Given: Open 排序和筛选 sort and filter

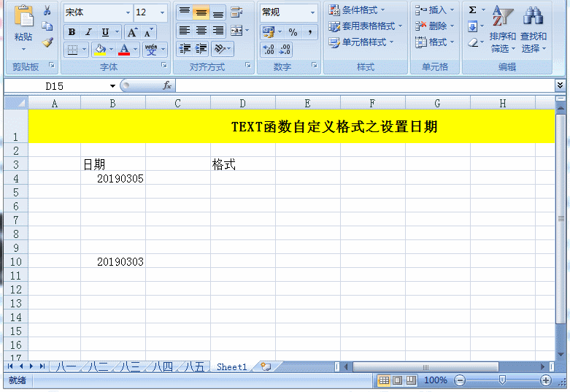Looking at the screenshot, I should point(503,29).
